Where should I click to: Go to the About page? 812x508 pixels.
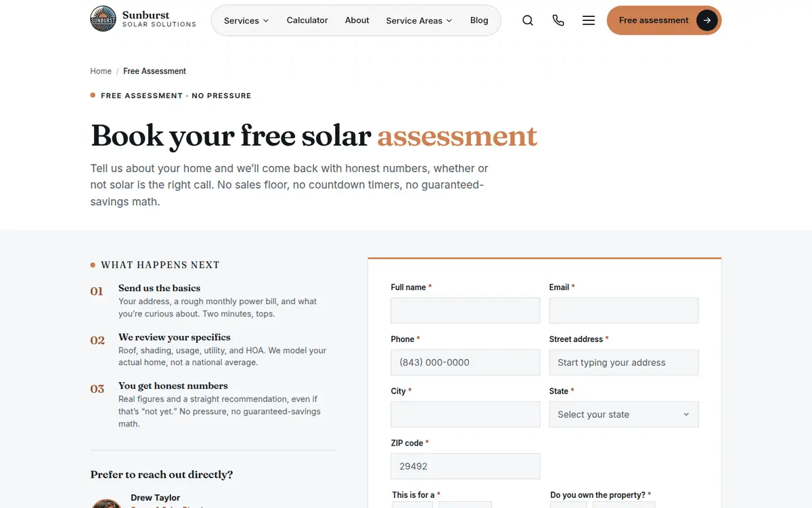(x=357, y=20)
